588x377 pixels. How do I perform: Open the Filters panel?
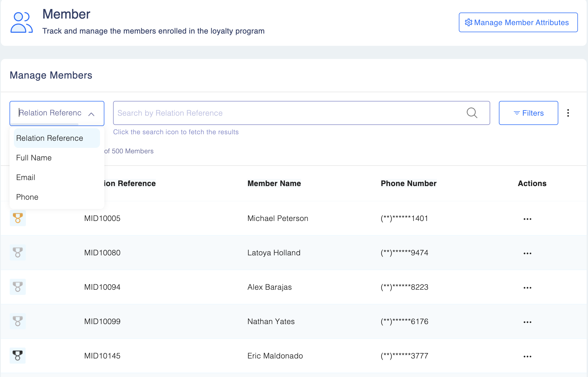pos(528,113)
